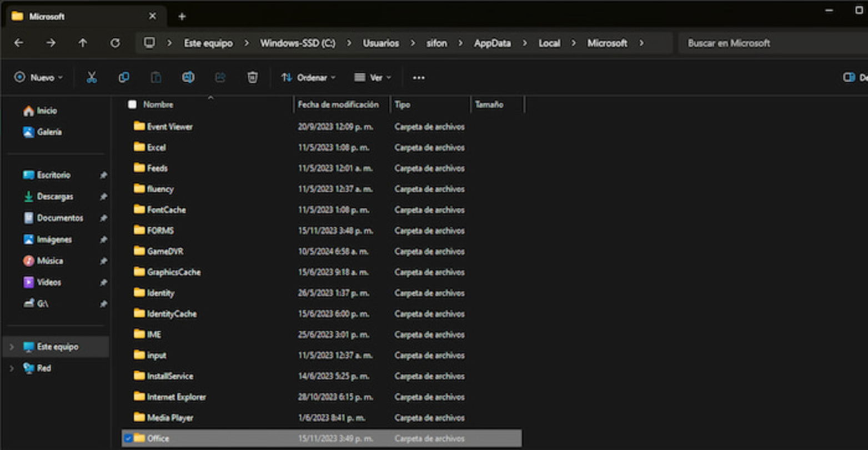This screenshot has width=868, height=450.
Task: Refresh the current folder view
Action: coord(115,43)
